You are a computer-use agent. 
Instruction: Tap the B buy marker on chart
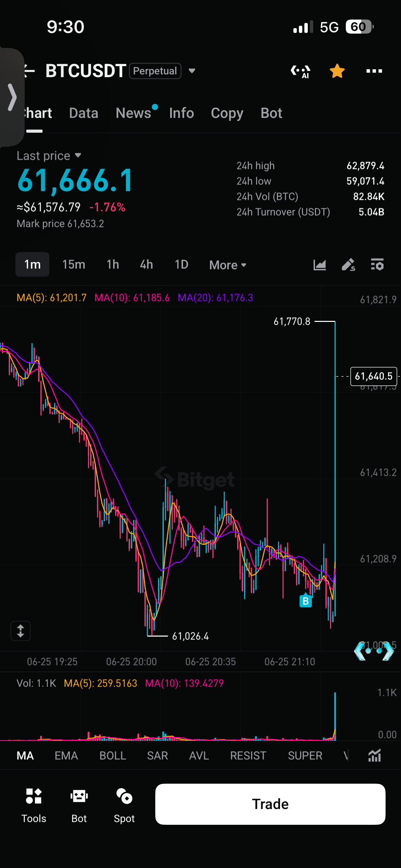point(306,600)
